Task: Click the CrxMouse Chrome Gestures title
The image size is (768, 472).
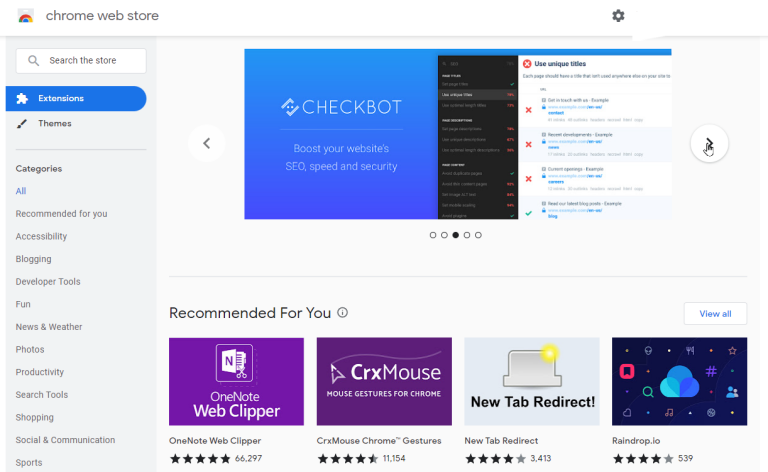Action: click(379, 441)
